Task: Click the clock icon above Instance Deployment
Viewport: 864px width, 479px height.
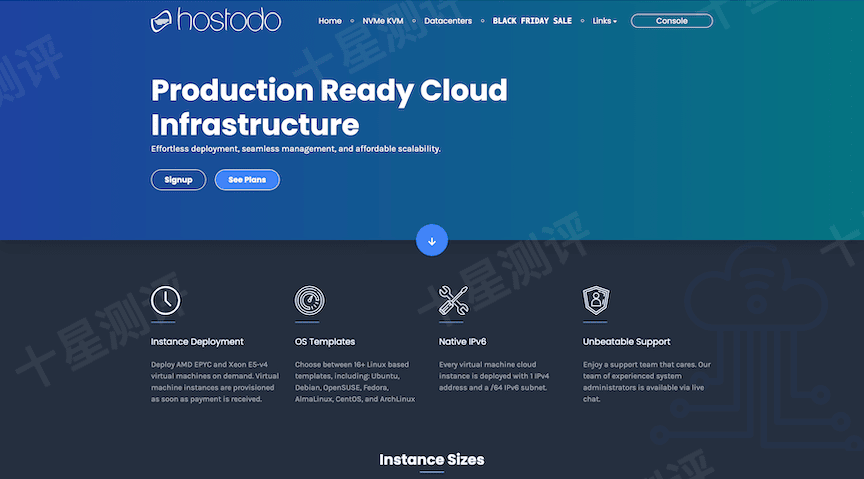Action: pyautogui.click(x=166, y=300)
